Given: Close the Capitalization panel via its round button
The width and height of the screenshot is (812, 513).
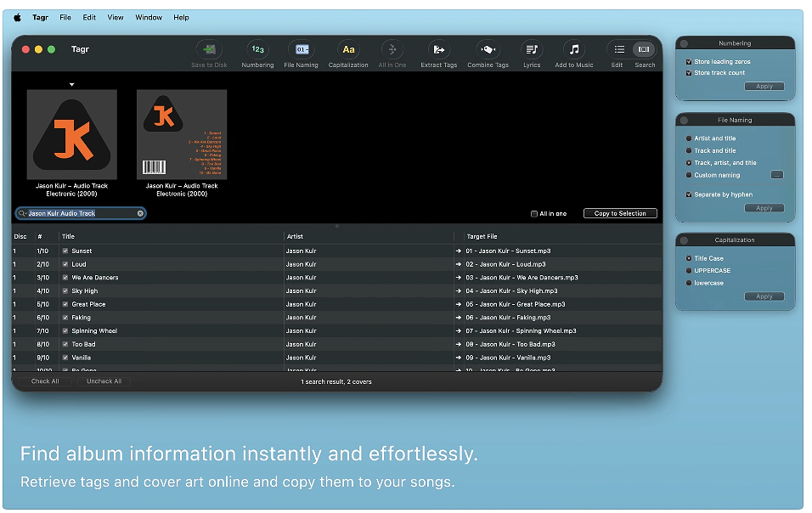Looking at the screenshot, I should [684, 240].
